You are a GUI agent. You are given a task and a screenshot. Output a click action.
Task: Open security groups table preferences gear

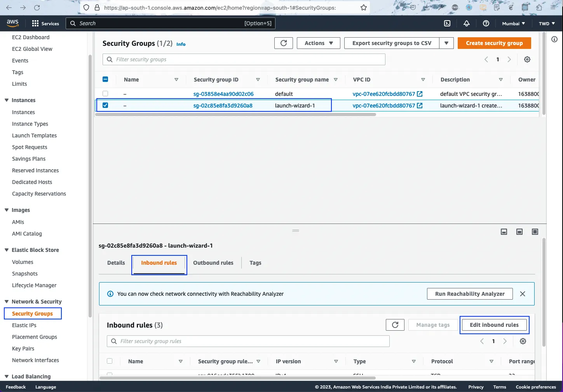[527, 59]
